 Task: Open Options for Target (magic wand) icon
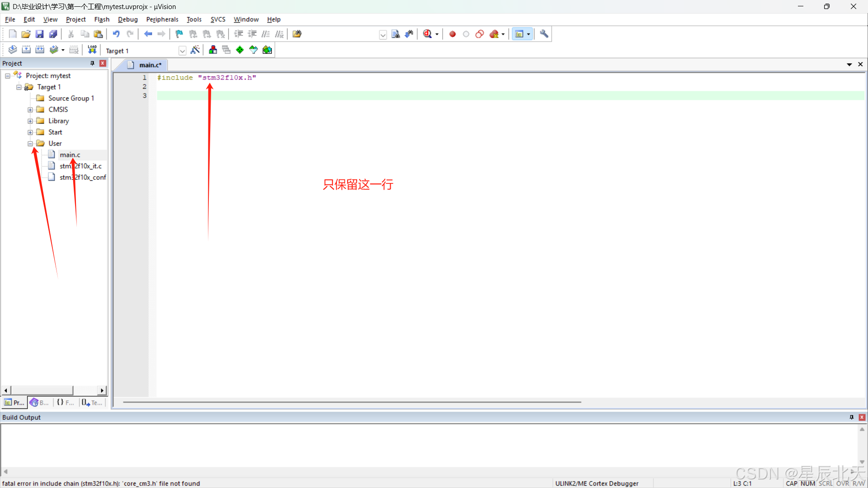point(195,50)
